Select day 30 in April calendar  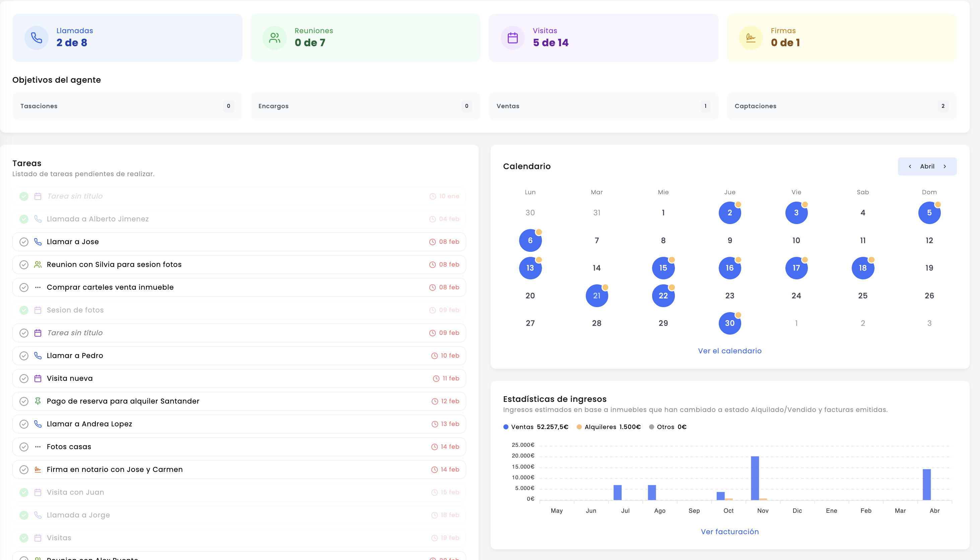click(x=729, y=323)
